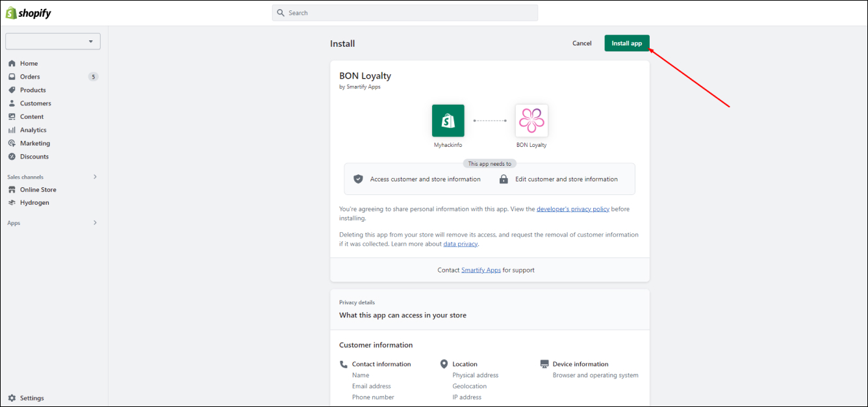Click the Cancel button
Screen dimensions: 868x407
pos(582,44)
